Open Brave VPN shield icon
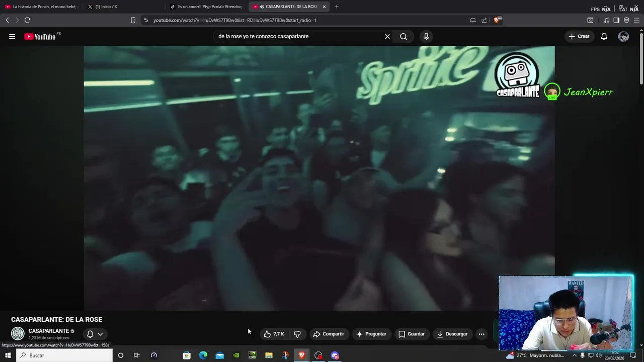 [x=626, y=20]
